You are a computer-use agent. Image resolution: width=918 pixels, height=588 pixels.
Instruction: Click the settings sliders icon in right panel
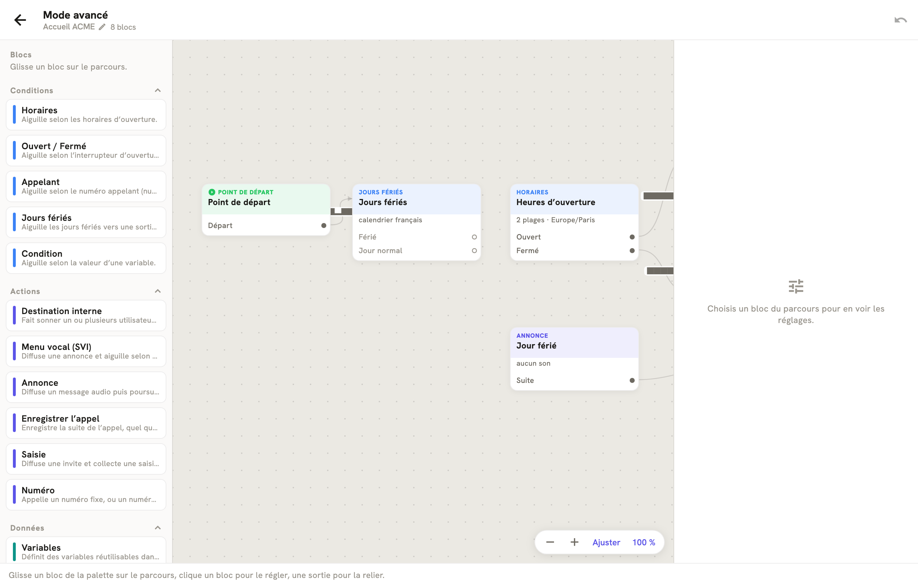tap(796, 286)
